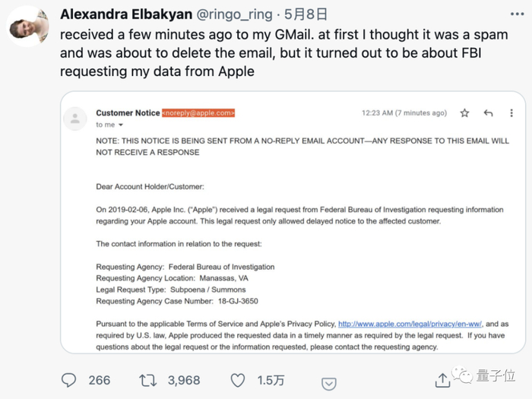Screen dimensions: 532x399
Task: Click the Alexandra Elbakyan display name
Action: click(x=125, y=14)
